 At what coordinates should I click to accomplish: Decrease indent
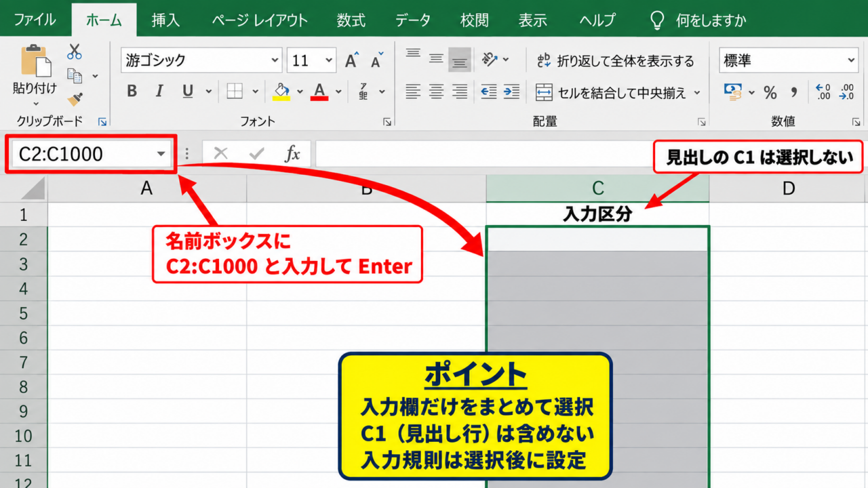point(489,91)
